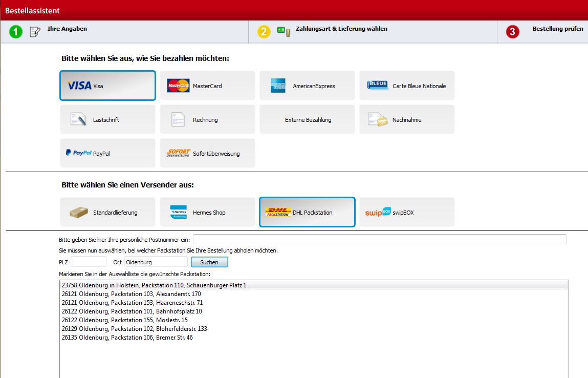Focus the Postnummer input field

pos(380,239)
